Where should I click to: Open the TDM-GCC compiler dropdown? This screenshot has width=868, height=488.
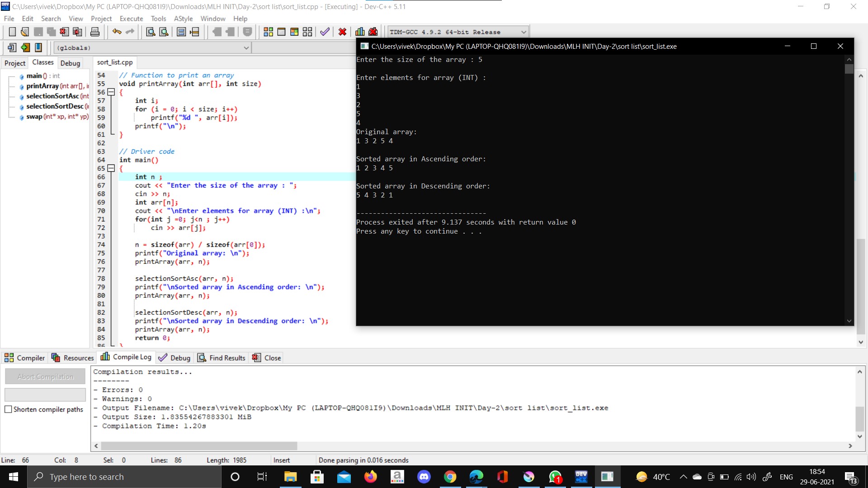(x=524, y=32)
